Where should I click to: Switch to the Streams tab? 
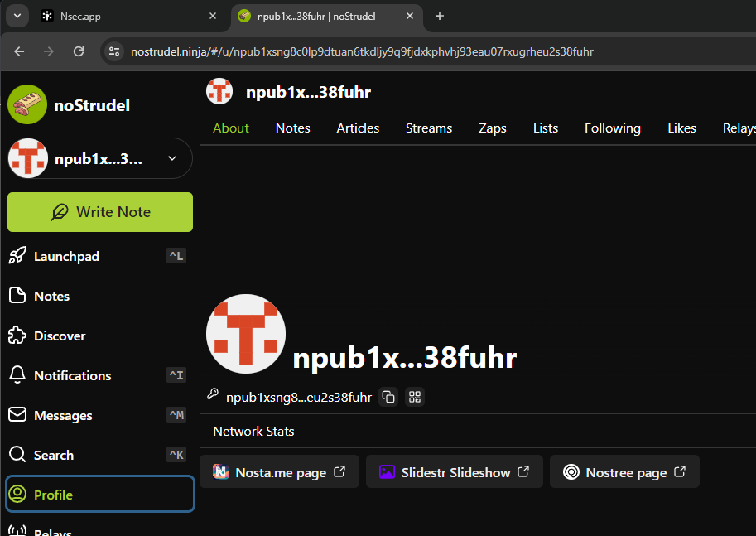pyautogui.click(x=429, y=128)
